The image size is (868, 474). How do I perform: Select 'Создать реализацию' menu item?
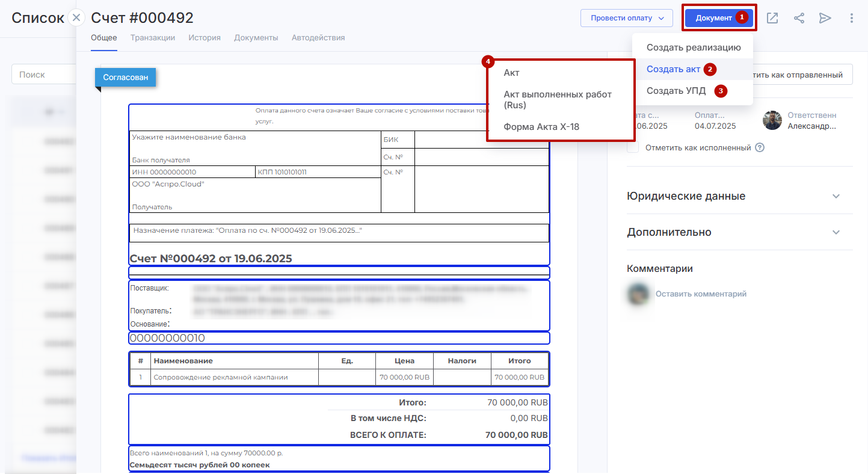[x=693, y=48]
